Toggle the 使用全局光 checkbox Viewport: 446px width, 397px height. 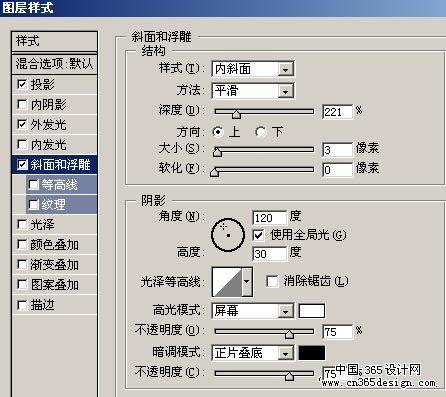[258, 235]
